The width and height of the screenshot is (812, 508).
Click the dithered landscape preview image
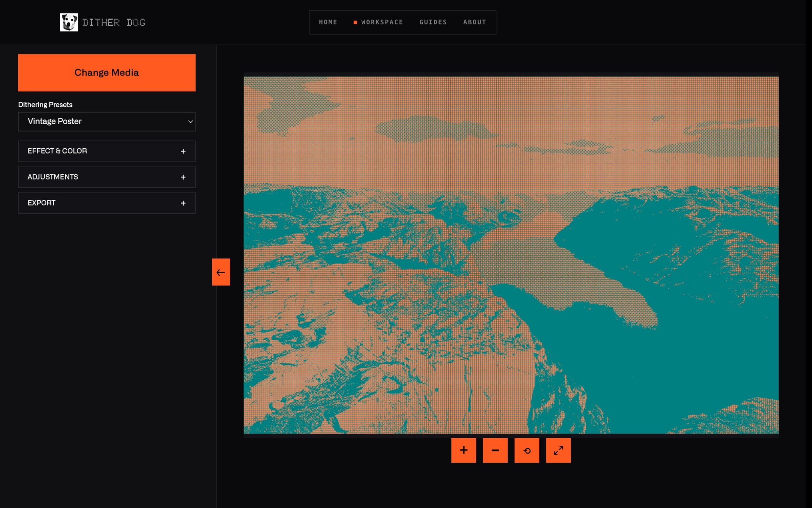coord(511,255)
